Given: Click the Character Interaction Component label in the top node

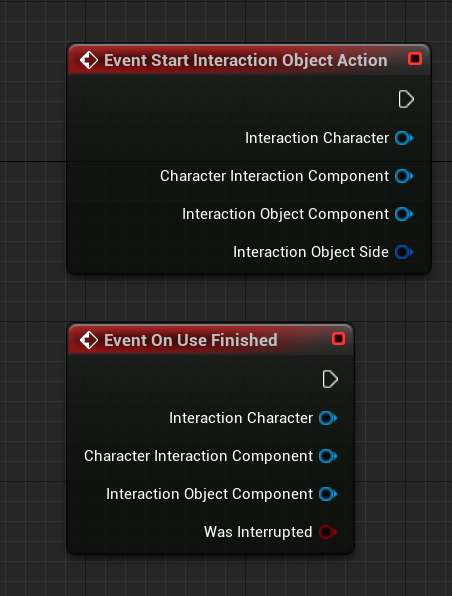Looking at the screenshot, I should click(274, 176).
